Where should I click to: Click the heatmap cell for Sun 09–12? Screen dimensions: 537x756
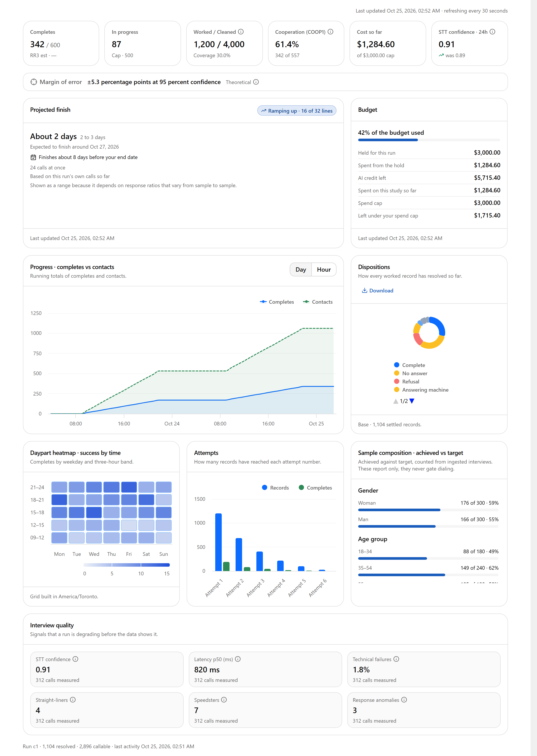(163, 538)
